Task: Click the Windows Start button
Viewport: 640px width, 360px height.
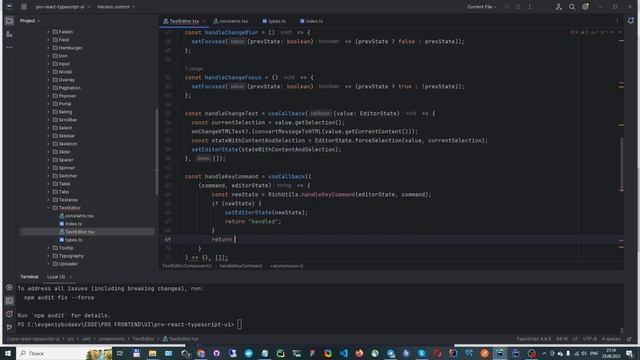Action: pyautogui.click(x=8, y=353)
